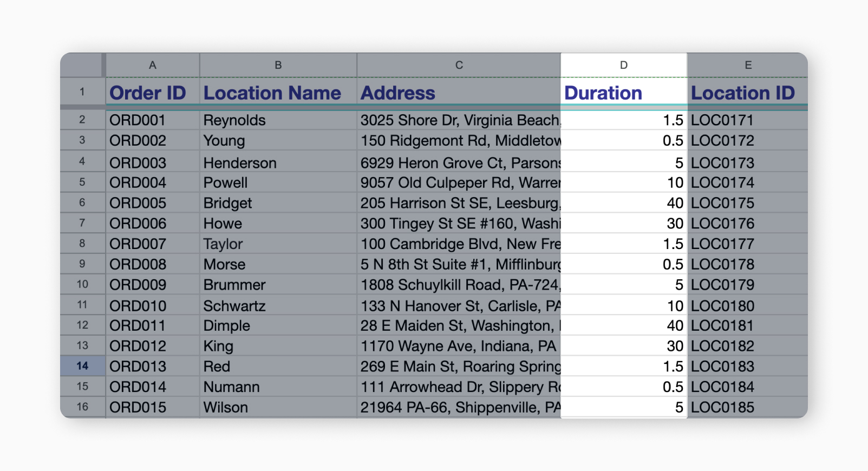Select column C header
Image resolution: width=868 pixels, height=471 pixels.
[459, 65]
